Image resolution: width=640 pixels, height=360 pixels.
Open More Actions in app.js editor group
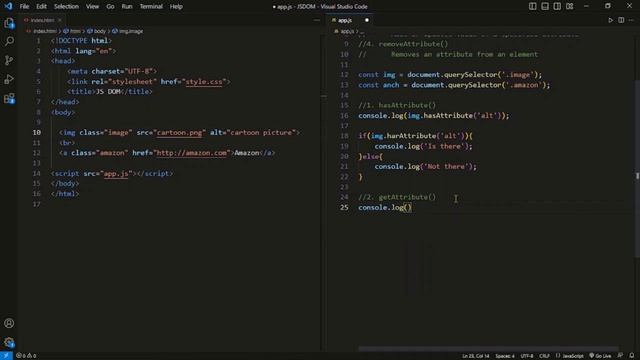tap(631, 20)
